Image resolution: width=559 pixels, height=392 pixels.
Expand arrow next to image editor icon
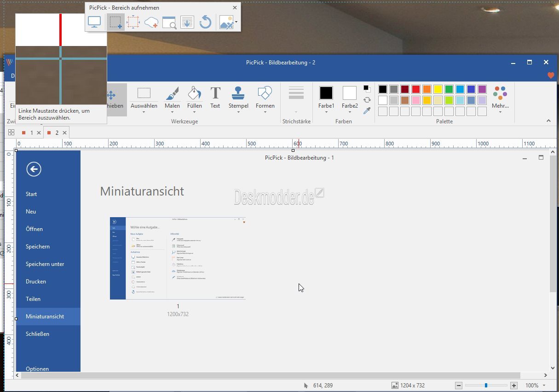[236, 22]
